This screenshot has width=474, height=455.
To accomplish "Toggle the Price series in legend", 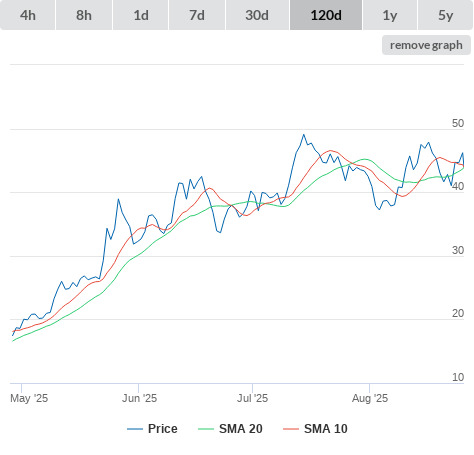I will coord(163,429).
